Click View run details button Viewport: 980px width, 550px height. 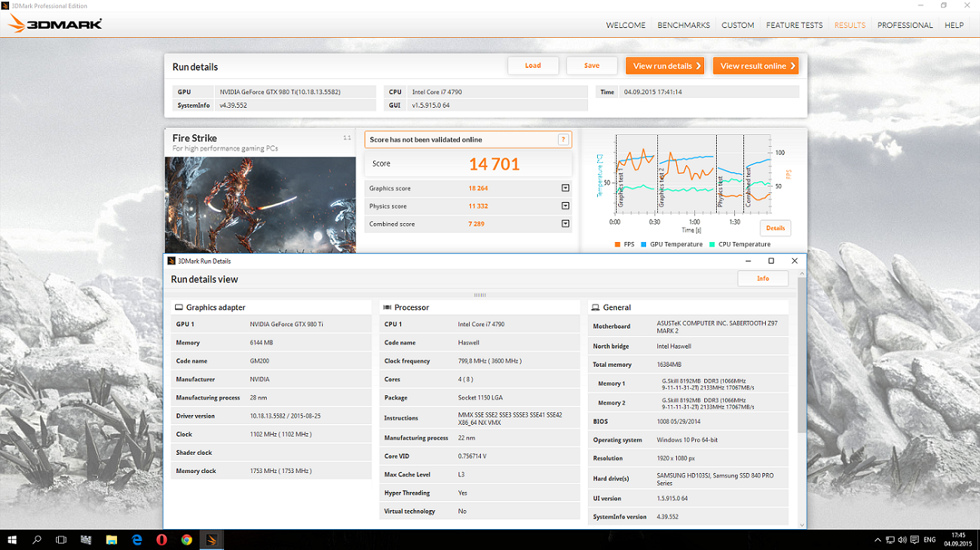point(665,66)
